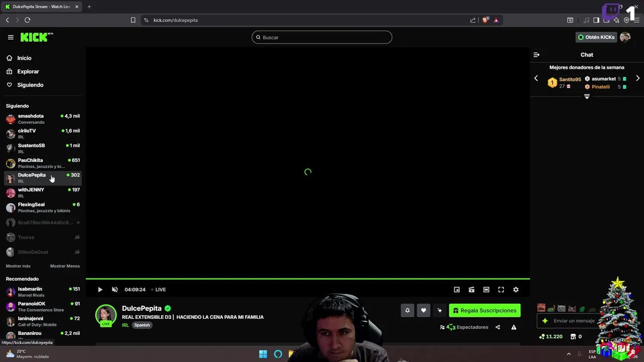
Task: Click the Obtén KICKs button
Action: pos(596,37)
